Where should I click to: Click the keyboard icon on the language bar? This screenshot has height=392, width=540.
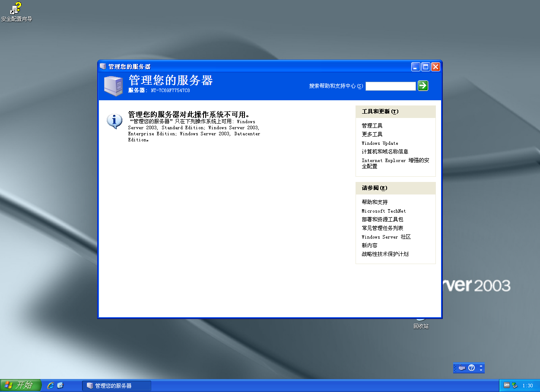462,367
